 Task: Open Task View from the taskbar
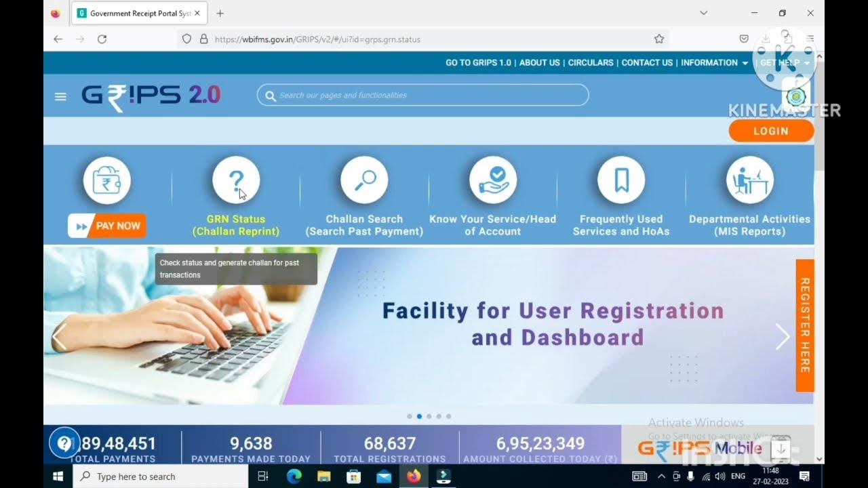click(263, 476)
